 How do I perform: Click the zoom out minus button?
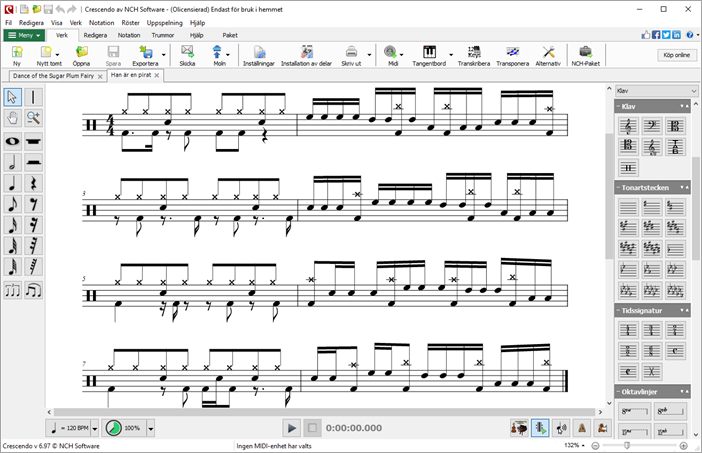[x=595, y=445]
